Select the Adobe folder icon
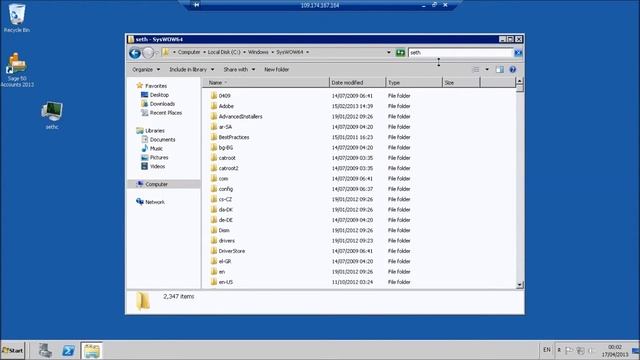The height and width of the screenshot is (360, 640). pos(213,106)
